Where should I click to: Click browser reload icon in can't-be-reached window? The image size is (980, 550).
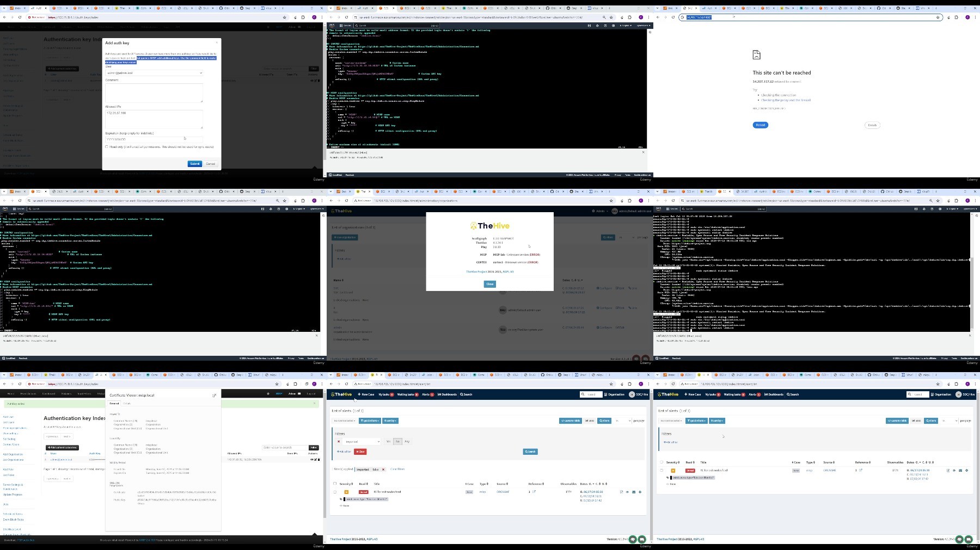tap(673, 17)
